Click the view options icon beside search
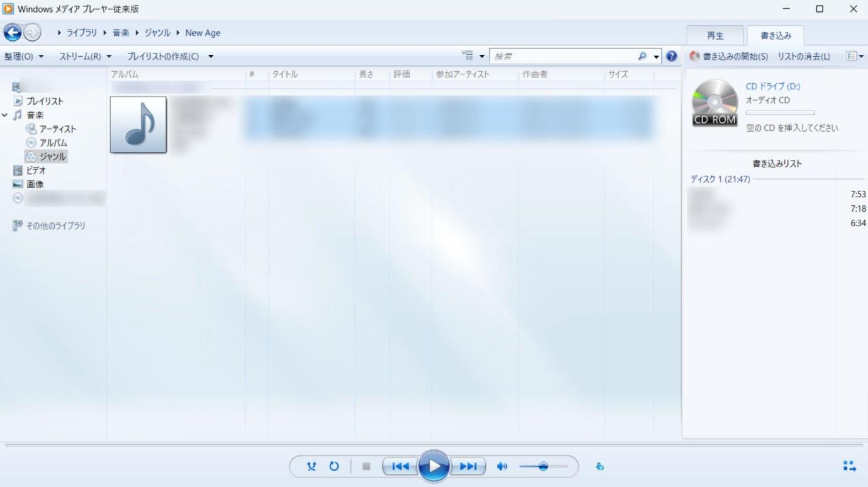 pos(467,56)
